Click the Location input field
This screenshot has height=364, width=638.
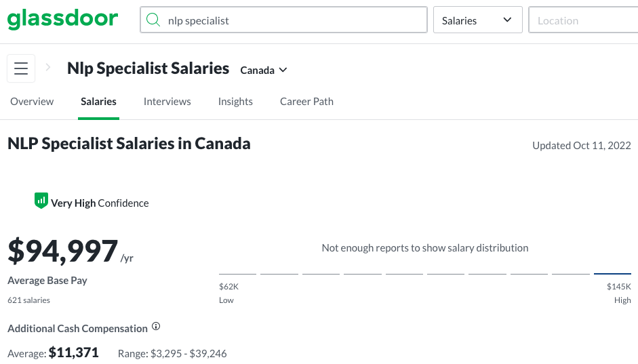583,20
